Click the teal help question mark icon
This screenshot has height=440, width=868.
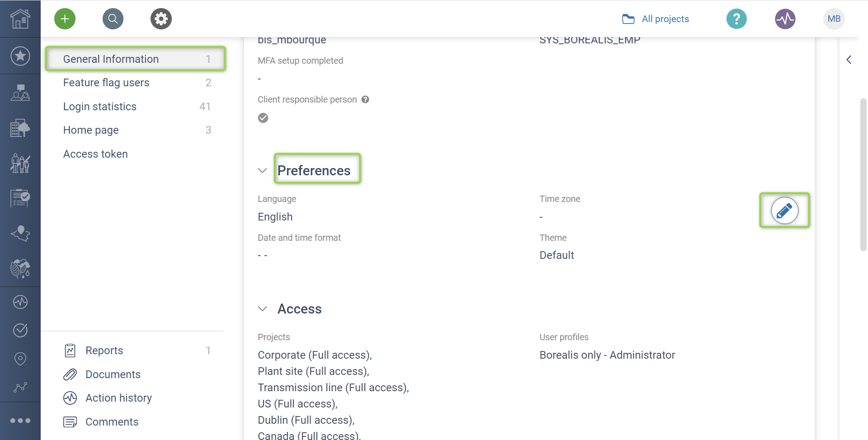pyautogui.click(x=736, y=19)
